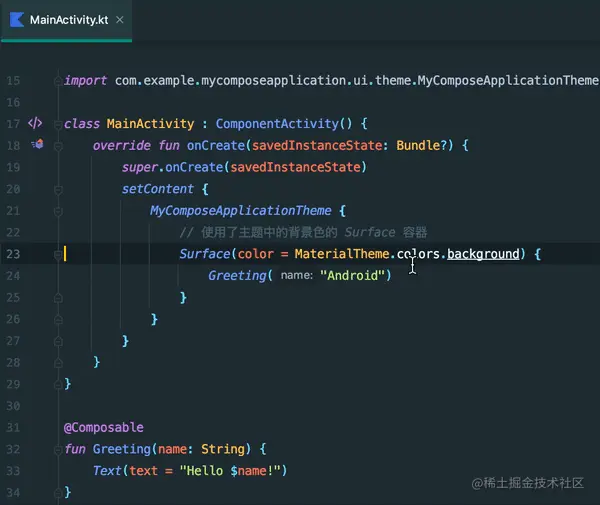The width and height of the screenshot is (600, 505).
Task: Click 'Bundle?' type on line 18
Action: click(421, 145)
